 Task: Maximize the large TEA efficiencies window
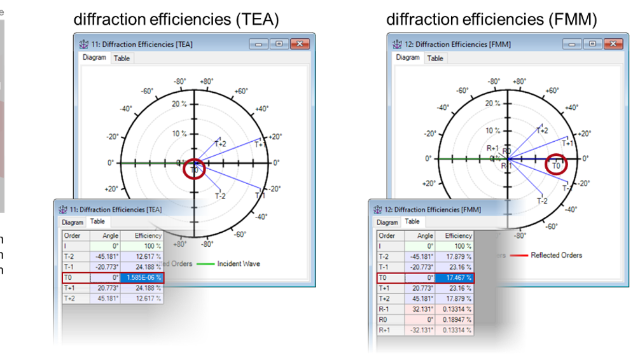(x=279, y=44)
